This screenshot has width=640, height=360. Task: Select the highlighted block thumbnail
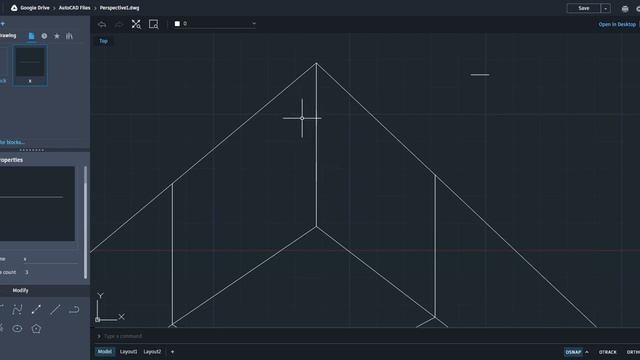tap(30, 65)
